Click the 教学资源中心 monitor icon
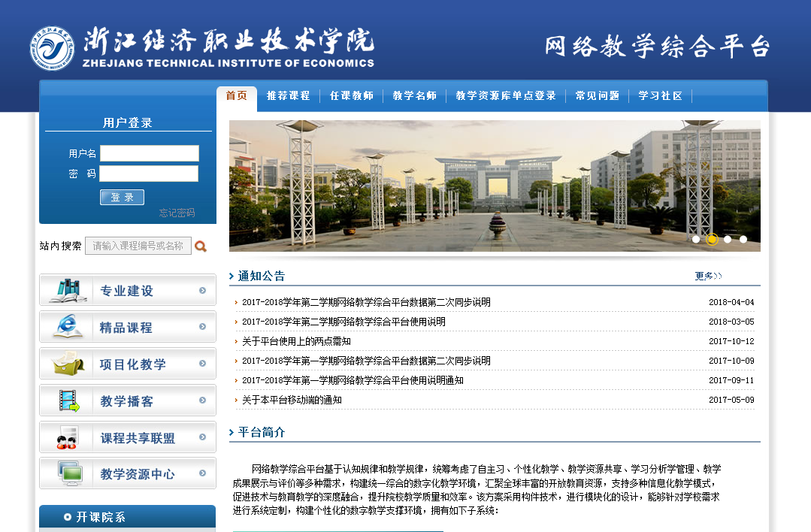811x532 pixels. coord(69,473)
